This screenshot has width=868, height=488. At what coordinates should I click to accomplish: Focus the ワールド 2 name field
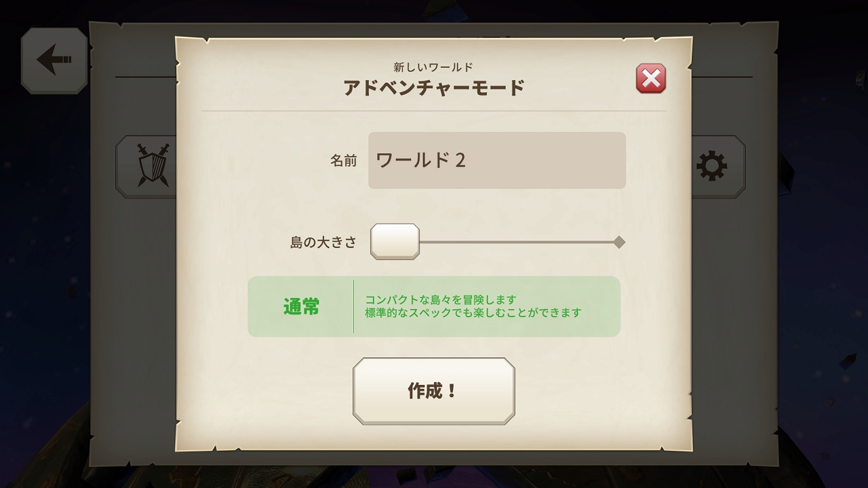(497, 161)
